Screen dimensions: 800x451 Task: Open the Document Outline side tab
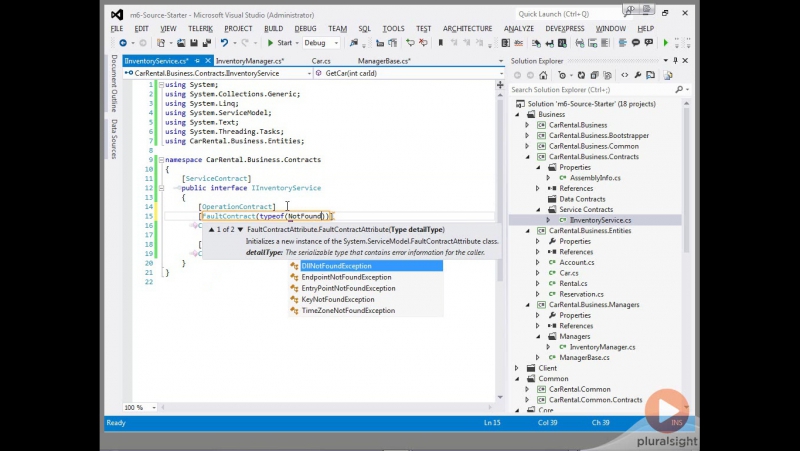[114, 83]
